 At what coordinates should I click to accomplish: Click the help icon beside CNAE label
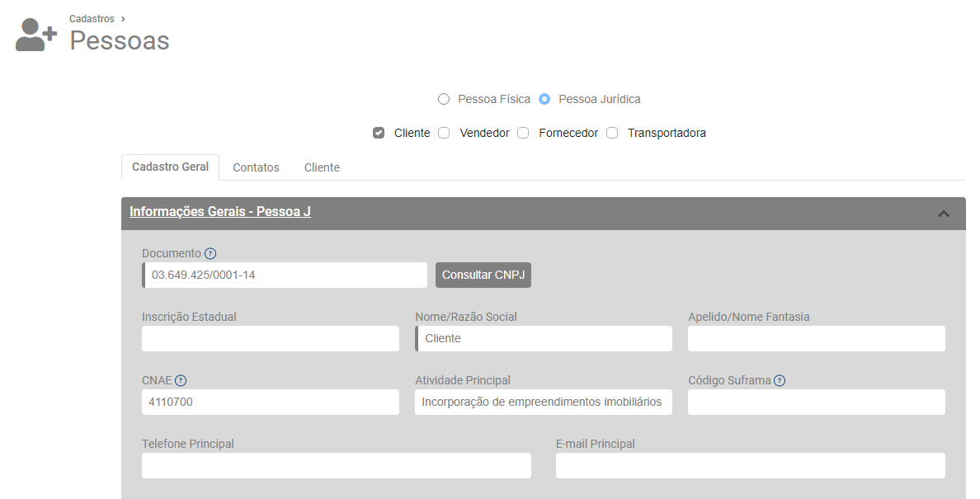tap(181, 381)
